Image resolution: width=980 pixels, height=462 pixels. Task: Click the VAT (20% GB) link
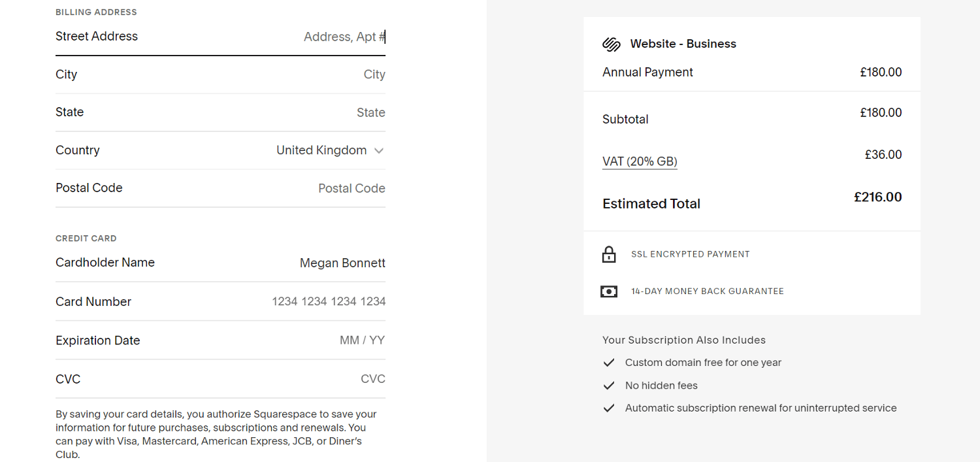pyautogui.click(x=640, y=161)
